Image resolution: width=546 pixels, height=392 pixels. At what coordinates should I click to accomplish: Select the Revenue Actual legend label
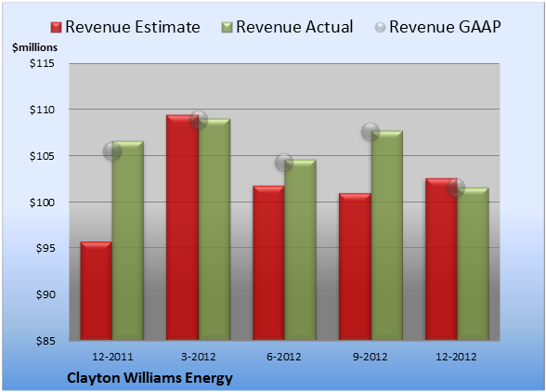[x=294, y=27]
